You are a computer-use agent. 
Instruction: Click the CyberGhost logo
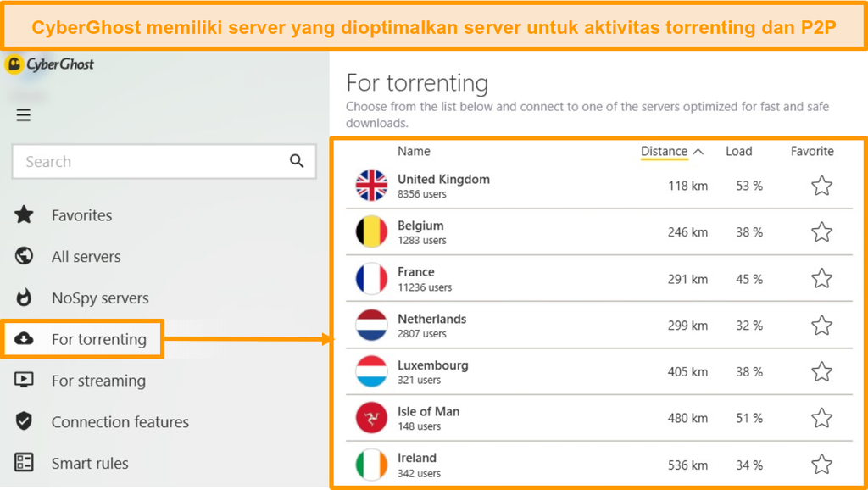tap(49, 64)
